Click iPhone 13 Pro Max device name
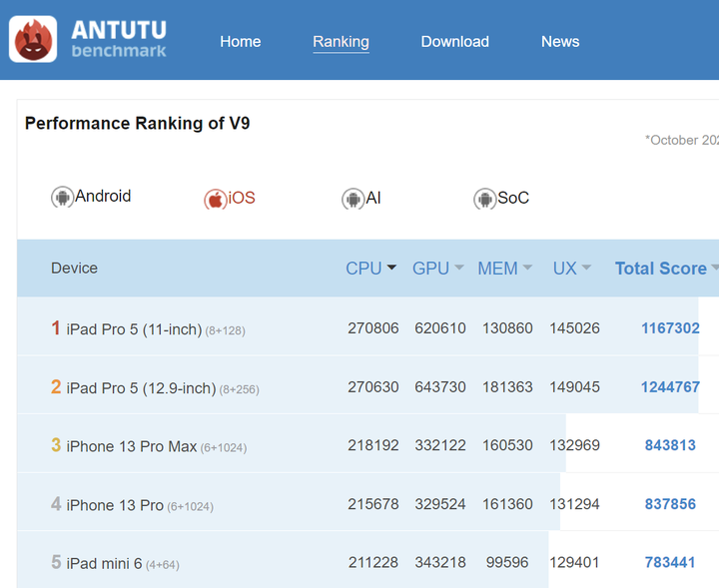 click(x=132, y=446)
